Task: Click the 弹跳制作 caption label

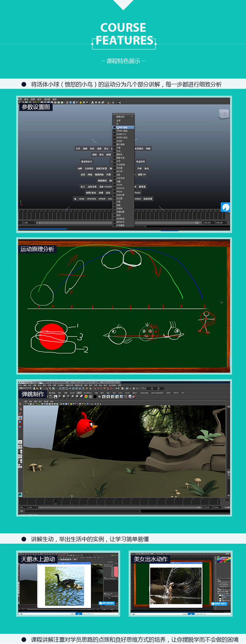Action: (32, 394)
